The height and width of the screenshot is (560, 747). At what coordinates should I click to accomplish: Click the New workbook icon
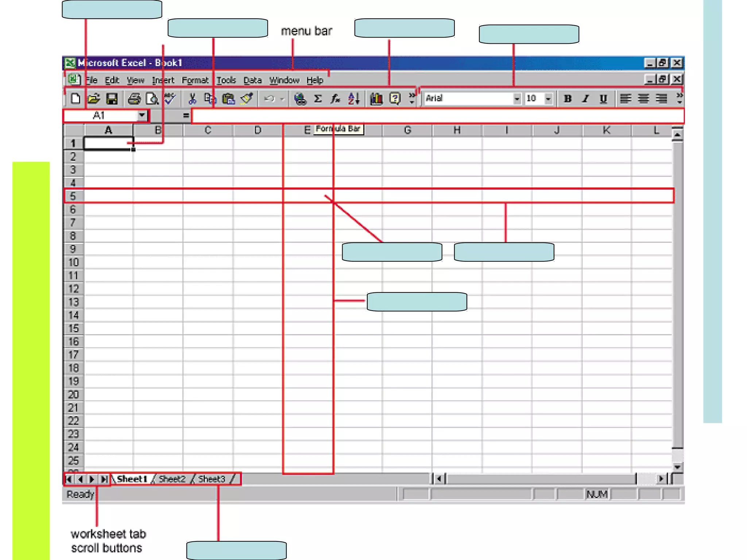[x=76, y=98]
